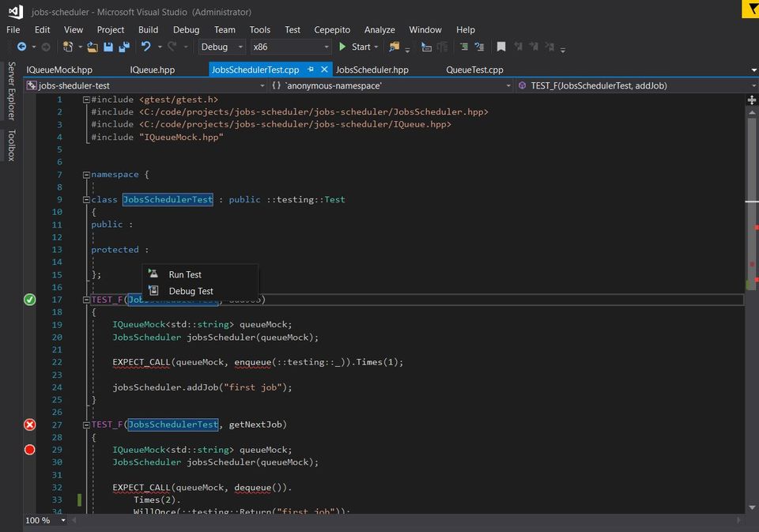Click the Start debugging button label
759x532 pixels.
point(361,47)
